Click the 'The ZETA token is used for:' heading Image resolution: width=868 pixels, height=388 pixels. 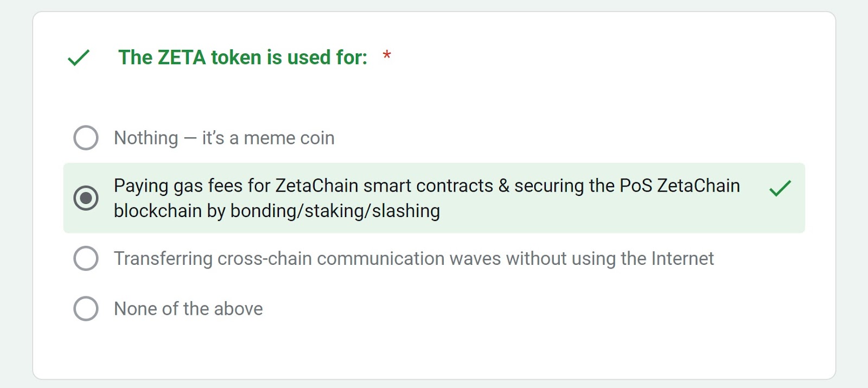(x=242, y=58)
